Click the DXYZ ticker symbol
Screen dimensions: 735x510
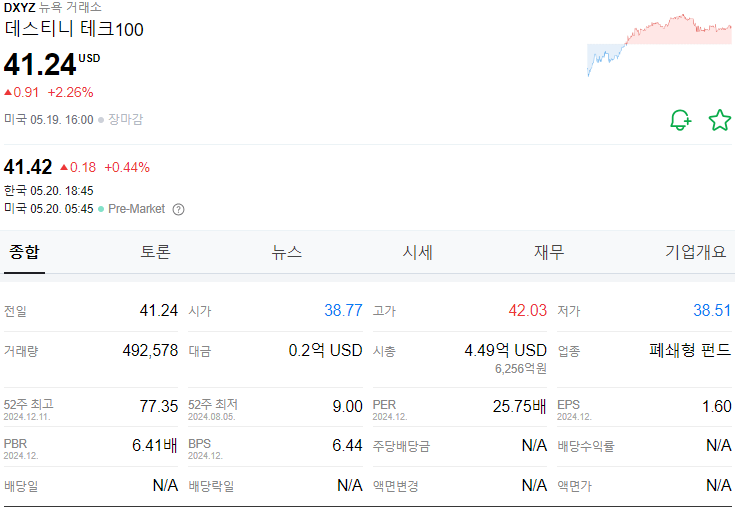click(x=19, y=8)
